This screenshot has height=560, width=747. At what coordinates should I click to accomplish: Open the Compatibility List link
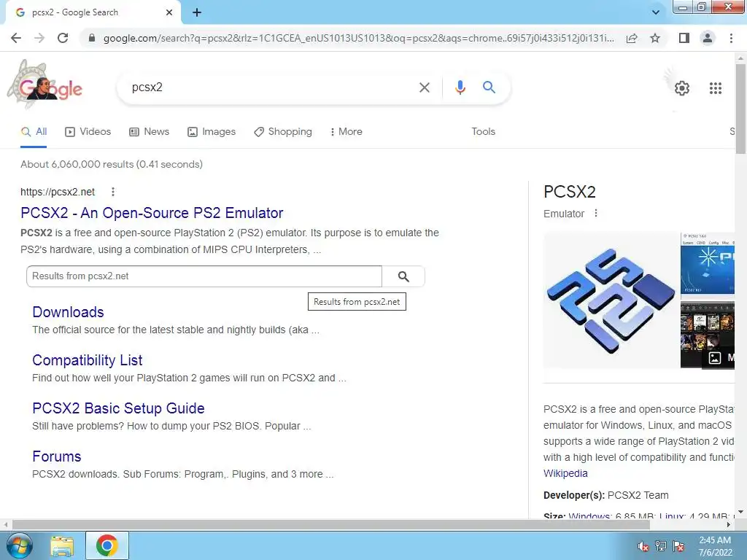88,360
